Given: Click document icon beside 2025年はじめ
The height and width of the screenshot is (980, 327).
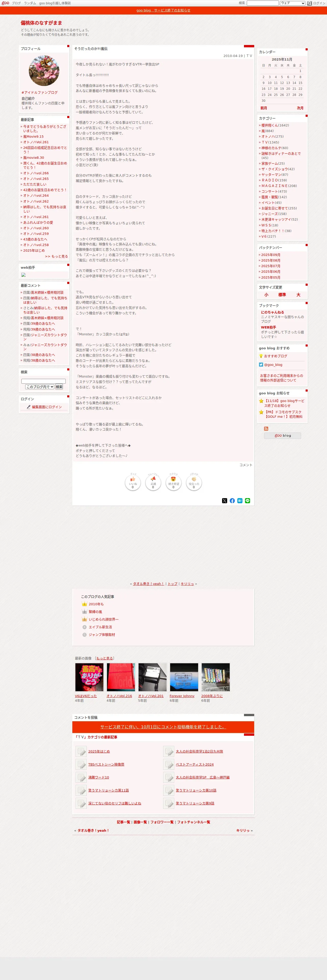Looking at the screenshot, I should click(x=81, y=751).
